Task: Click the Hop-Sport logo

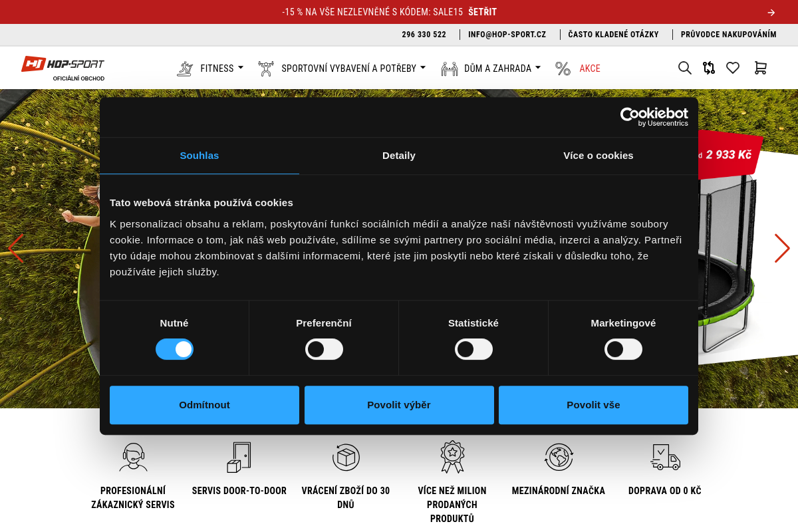Action: click(63, 65)
